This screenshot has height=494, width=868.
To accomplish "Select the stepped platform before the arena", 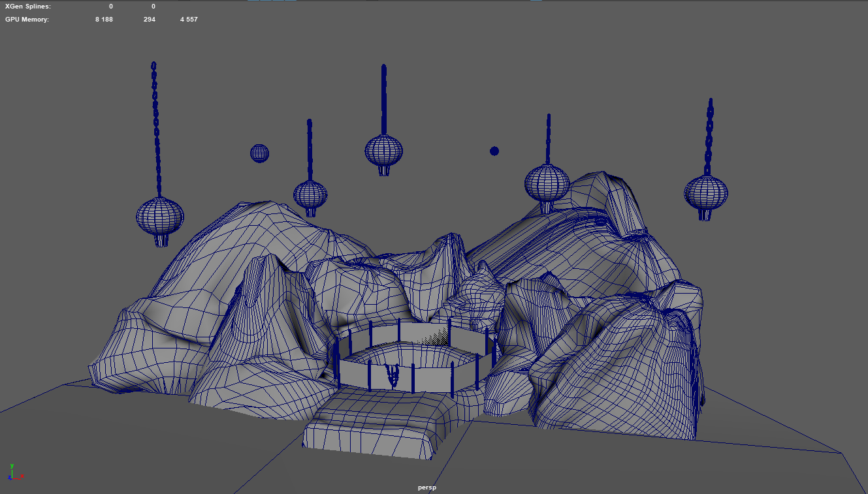I will pyautogui.click(x=376, y=427).
